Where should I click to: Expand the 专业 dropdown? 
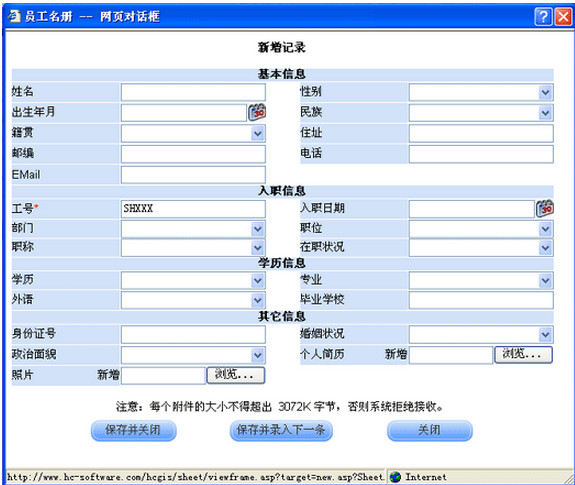546,281
